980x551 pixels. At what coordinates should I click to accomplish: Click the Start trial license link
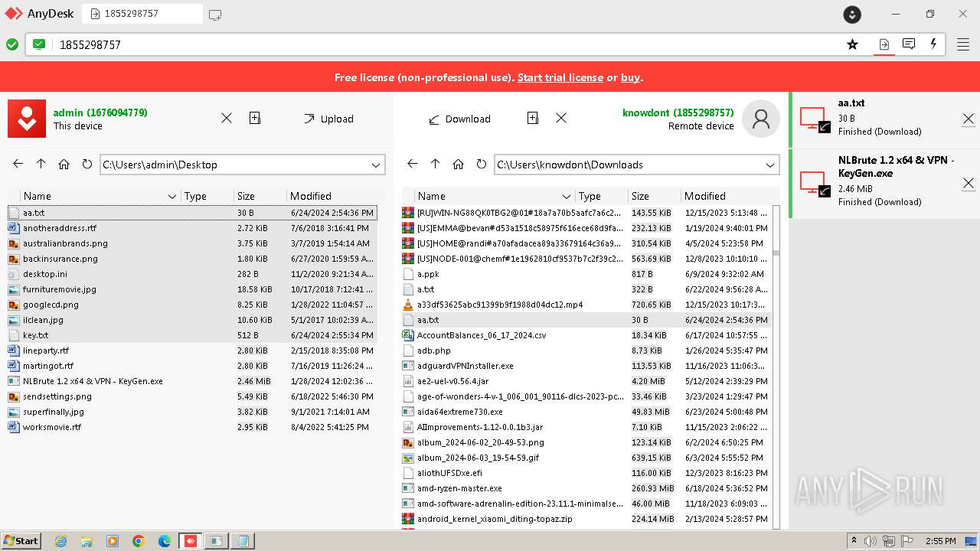[560, 77]
